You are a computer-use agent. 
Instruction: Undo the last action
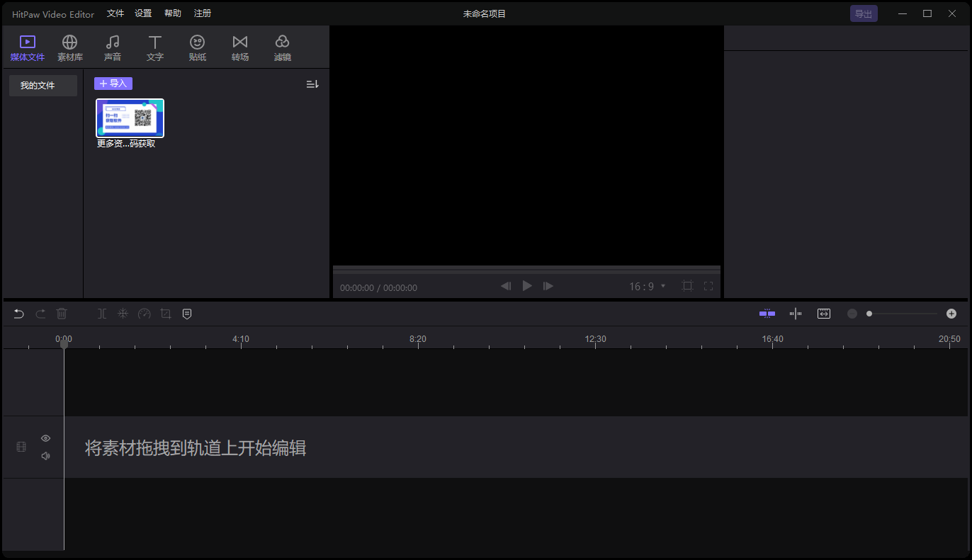19,314
